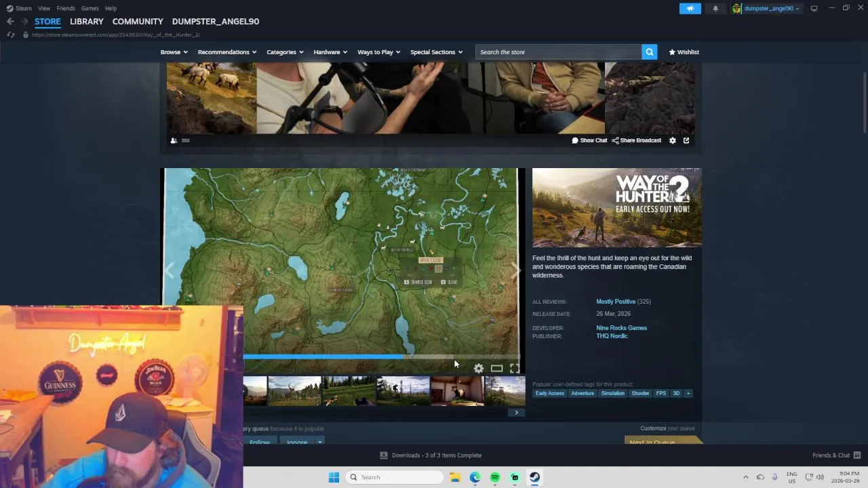Screen dimensions: 868x488
Task: Go back with the left arrow
Action: coord(10,21)
